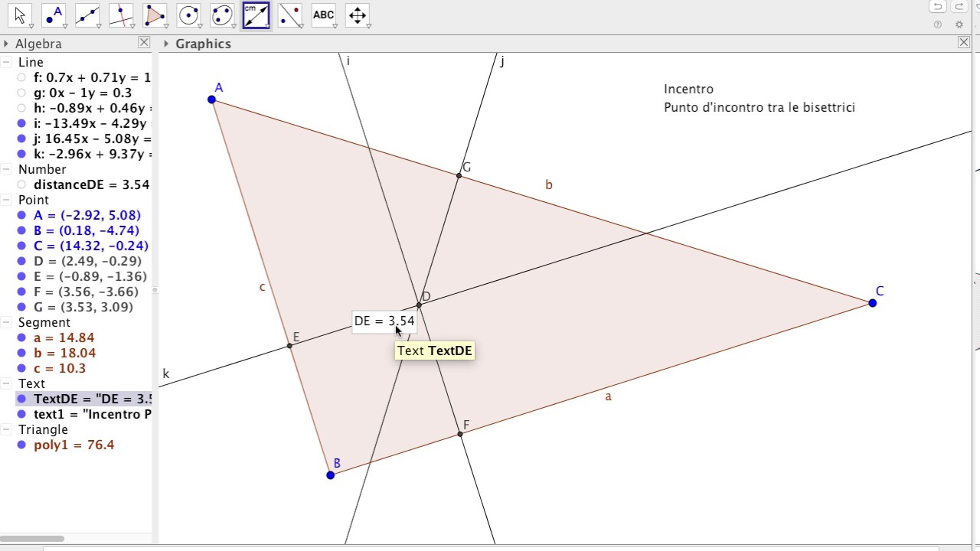Viewport: 980px width, 551px height.
Task: Select C = (14.32, -0.24) entry
Action: pyautogui.click(x=91, y=246)
